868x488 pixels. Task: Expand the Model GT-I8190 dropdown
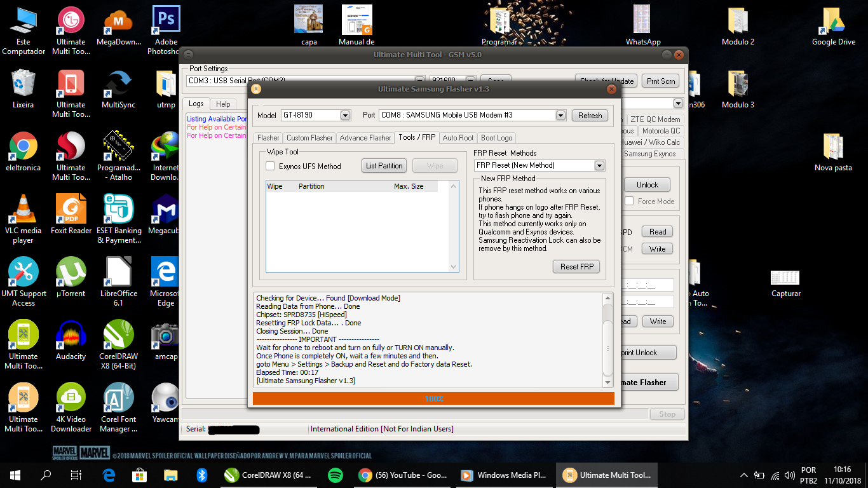click(x=345, y=115)
